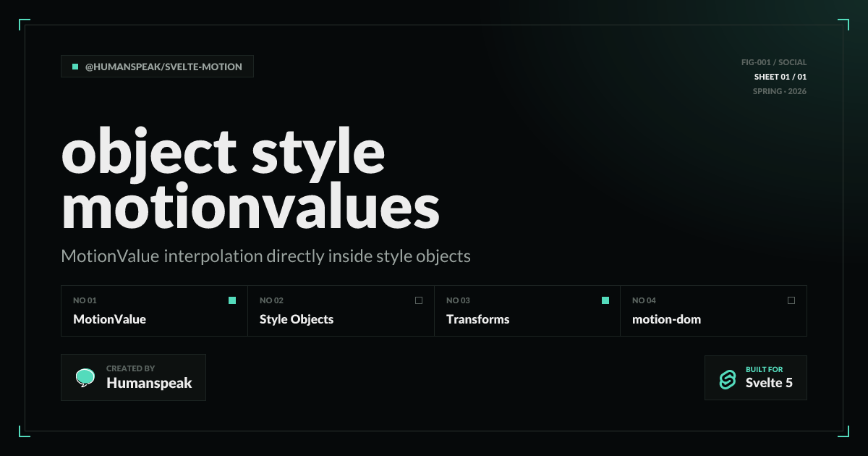The width and height of the screenshot is (868, 456).
Task: Select the Style Objects card title
Action: pyautogui.click(x=297, y=319)
